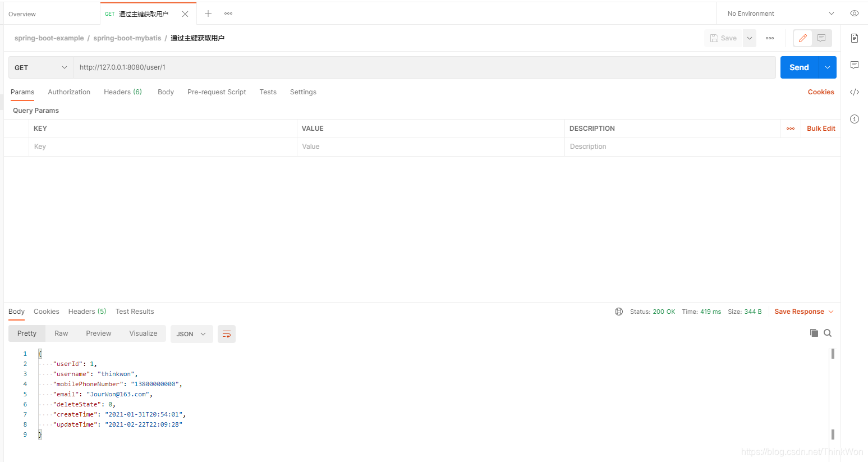Screen dimensions: 868x462
Task: Select Visualize response view
Action: (x=143, y=333)
